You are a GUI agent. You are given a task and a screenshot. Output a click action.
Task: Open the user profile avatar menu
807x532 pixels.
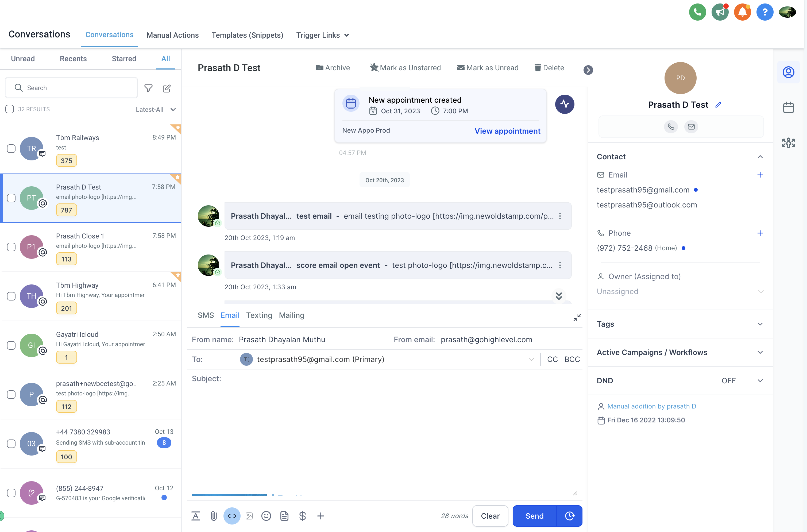(x=787, y=12)
